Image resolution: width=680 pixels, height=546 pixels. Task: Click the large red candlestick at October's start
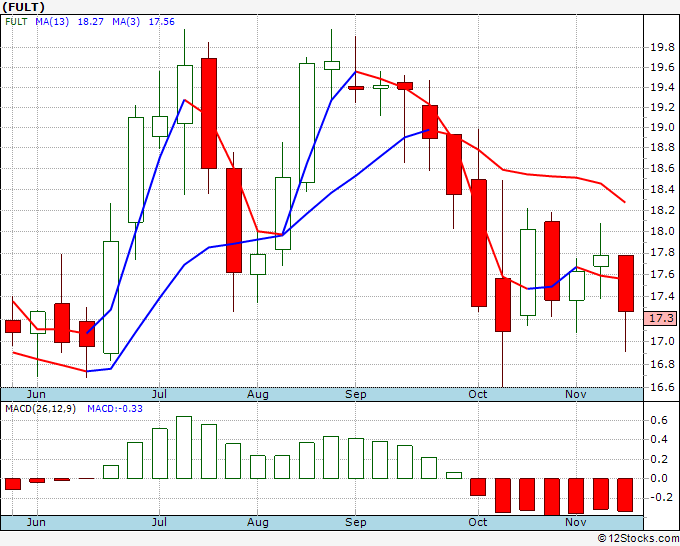[479, 243]
